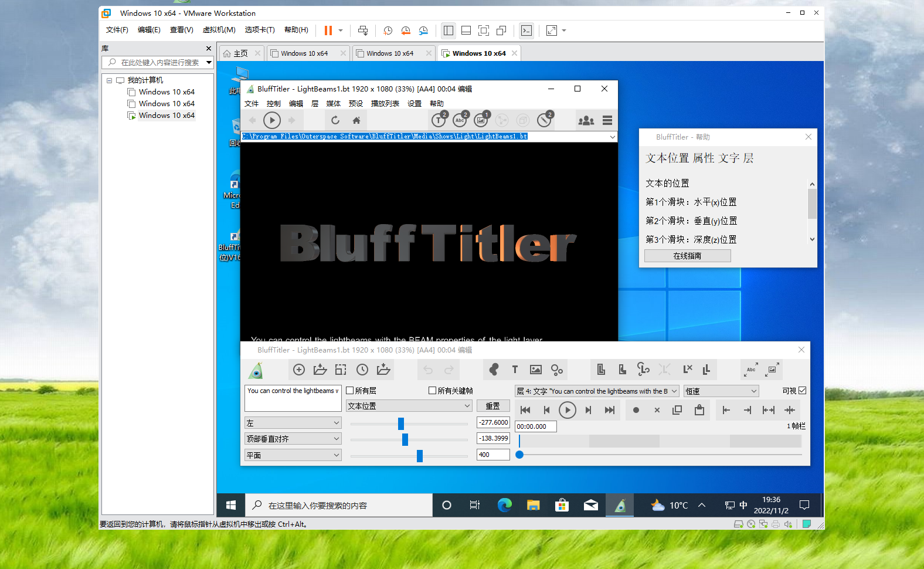924x569 pixels.
Task: Open the file path dropdown arrow
Action: click(612, 137)
